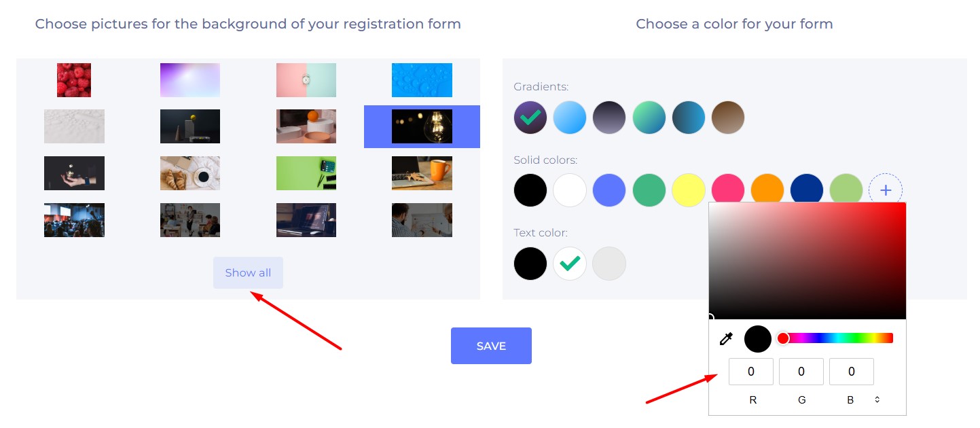
Task: Choose the black text color swatch
Action: 530,263
